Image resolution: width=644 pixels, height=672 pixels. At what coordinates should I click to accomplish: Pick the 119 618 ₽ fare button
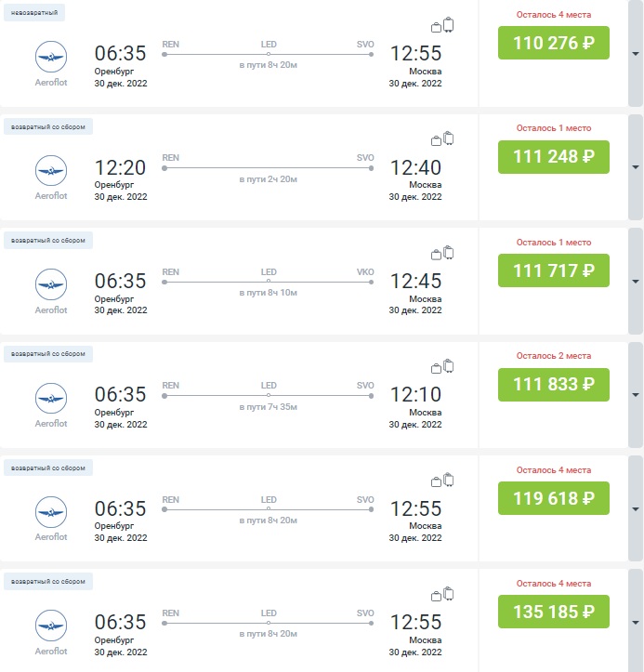[x=553, y=498]
